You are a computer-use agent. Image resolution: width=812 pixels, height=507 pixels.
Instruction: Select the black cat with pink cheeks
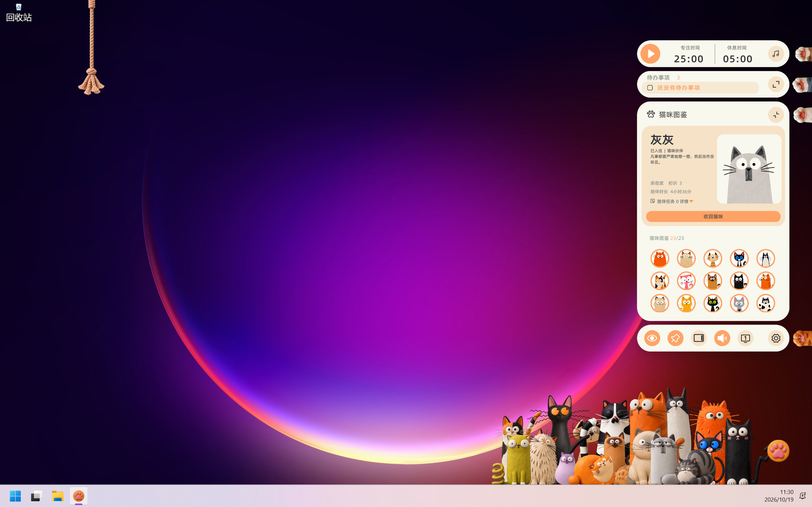[x=739, y=281]
